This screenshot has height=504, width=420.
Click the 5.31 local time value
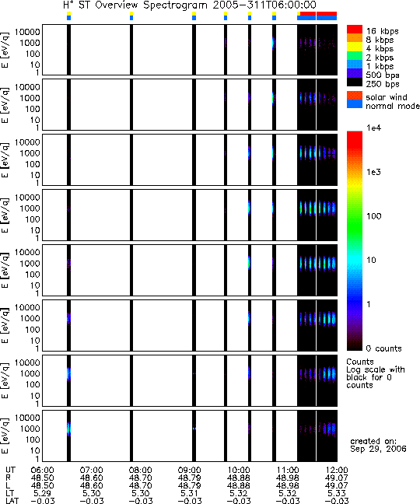click(190, 493)
